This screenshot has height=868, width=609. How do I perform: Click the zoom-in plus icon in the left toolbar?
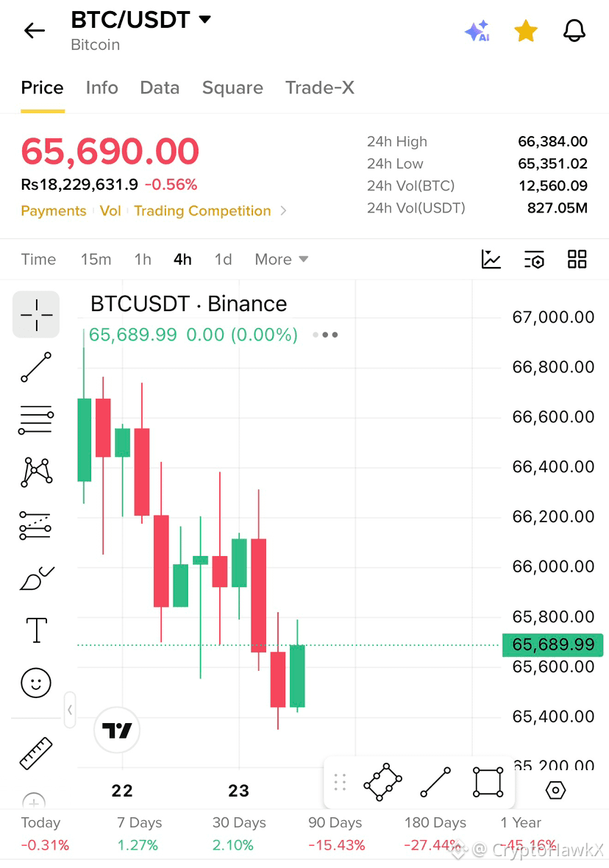click(x=34, y=801)
